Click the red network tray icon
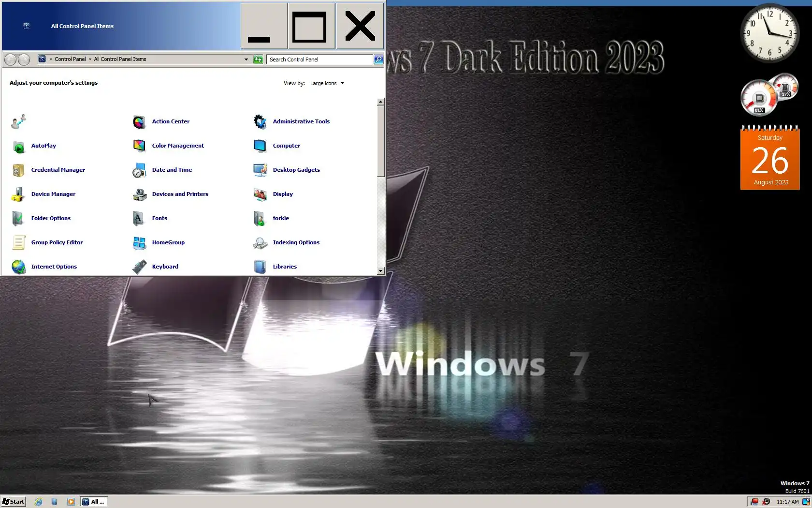The width and height of the screenshot is (812, 508). 754,502
